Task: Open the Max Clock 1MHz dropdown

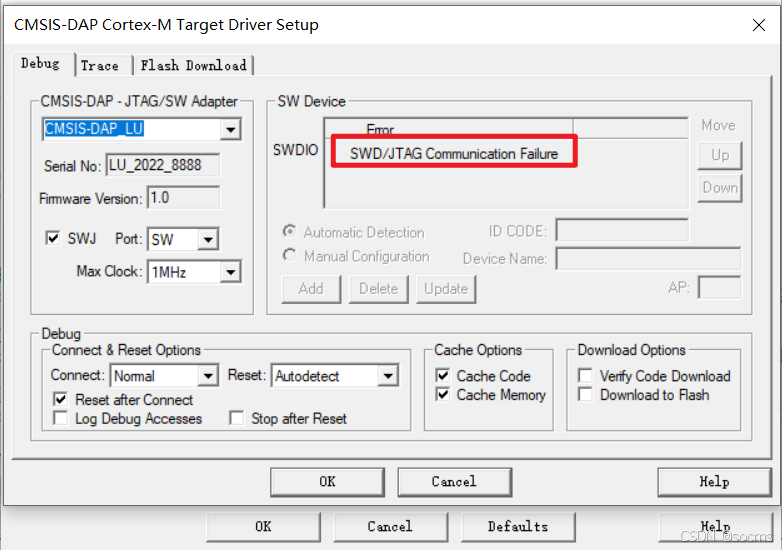Action: 230,272
